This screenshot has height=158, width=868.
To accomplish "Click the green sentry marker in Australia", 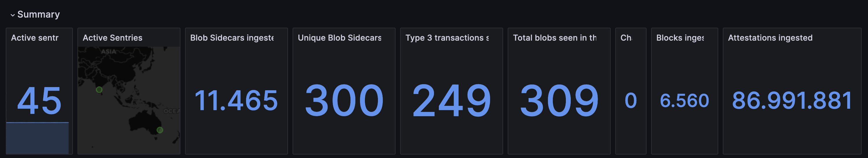I will (x=160, y=130).
